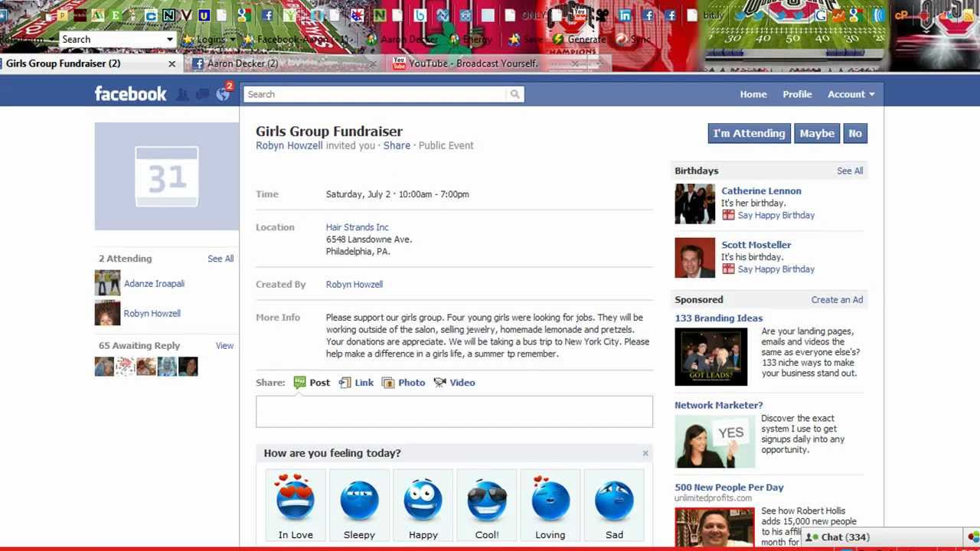
Task: Click the LinkedIn bookmark icon
Action: coord(625,15)
